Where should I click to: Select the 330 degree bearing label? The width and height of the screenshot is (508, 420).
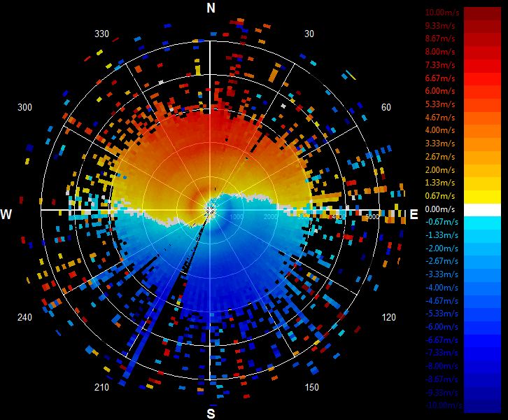pyautogui.click(x=101, y=34)
